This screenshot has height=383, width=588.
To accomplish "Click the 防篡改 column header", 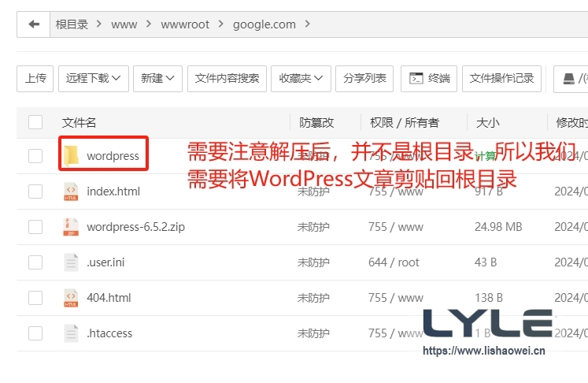I will click(x=316, y=122).
